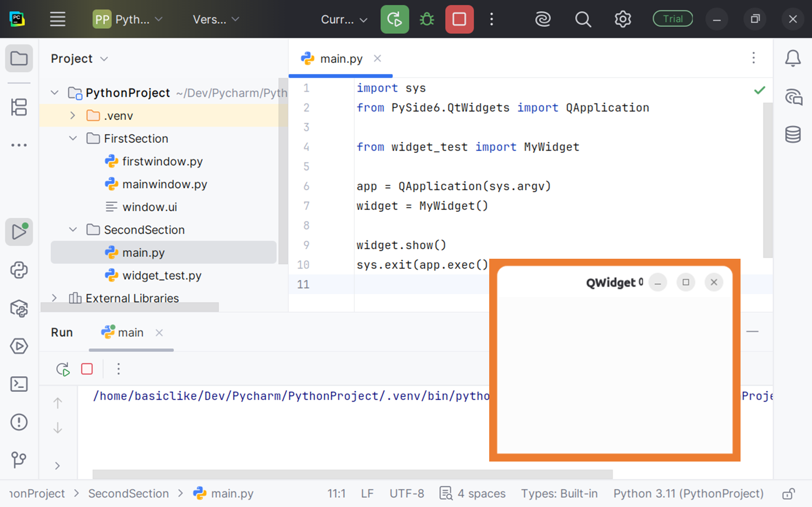Open the run configuration dropdown
This screenshot has width=812, height=507.
[344, 19]
